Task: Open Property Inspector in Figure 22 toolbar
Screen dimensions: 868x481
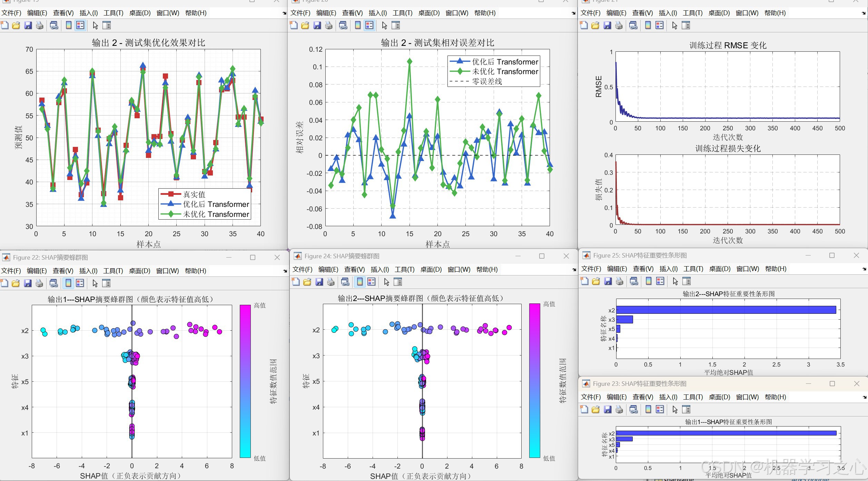Action: (x=106, y=283)
